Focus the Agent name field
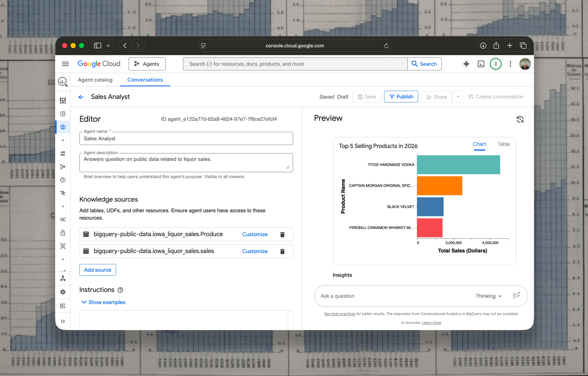This screenshot has height=376, width=588. coord(186,139)
